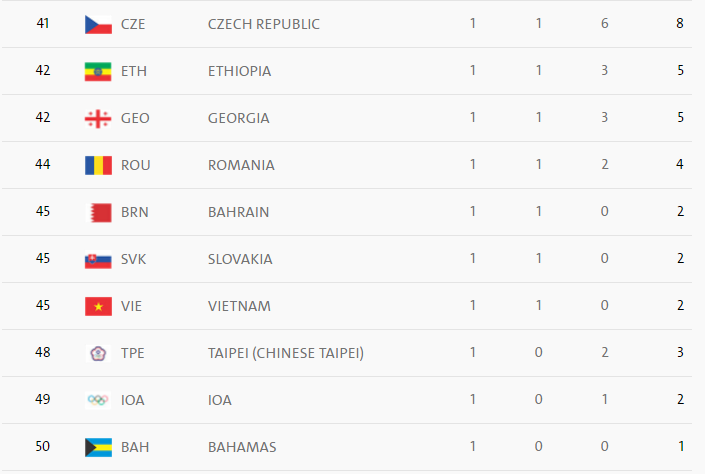The height and width of the screenshot is (474, 705).
Task: Click the Romania flag icon
Action: pos(98,165)
